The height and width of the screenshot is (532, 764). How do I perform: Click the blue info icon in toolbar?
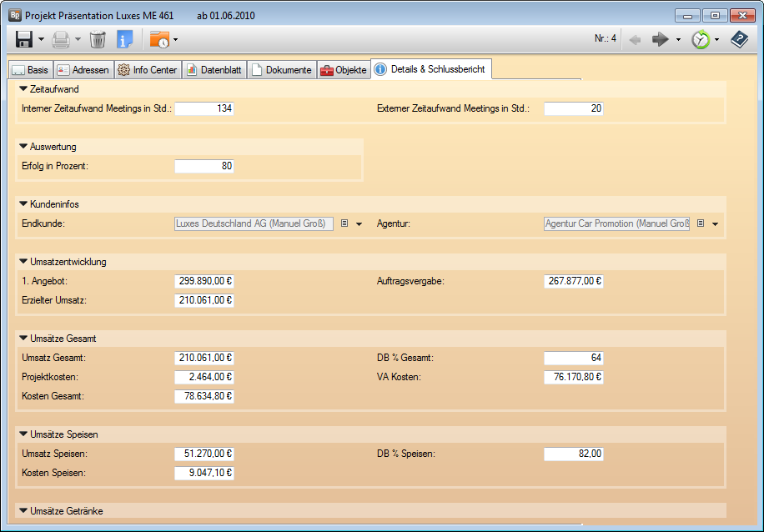(x=125, y=39)
